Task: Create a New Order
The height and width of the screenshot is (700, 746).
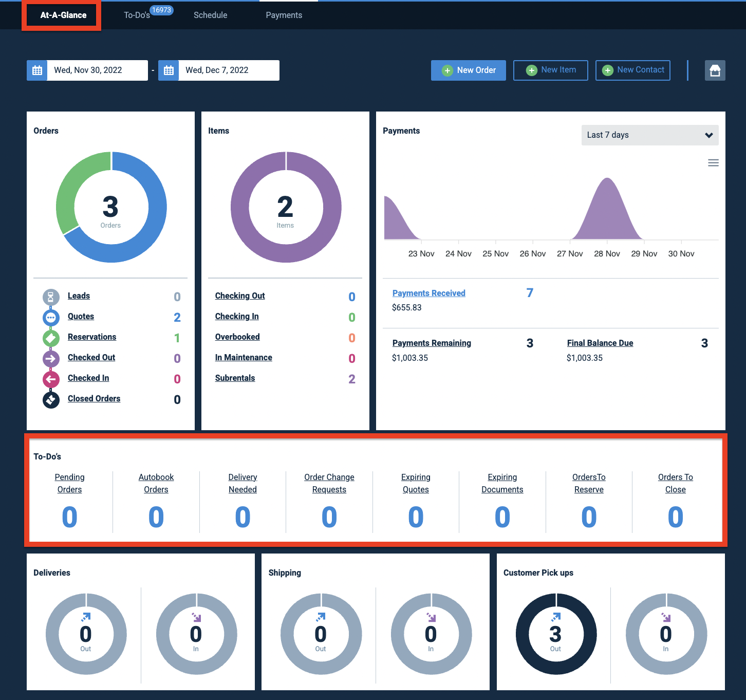Action: tap(469, 70)
